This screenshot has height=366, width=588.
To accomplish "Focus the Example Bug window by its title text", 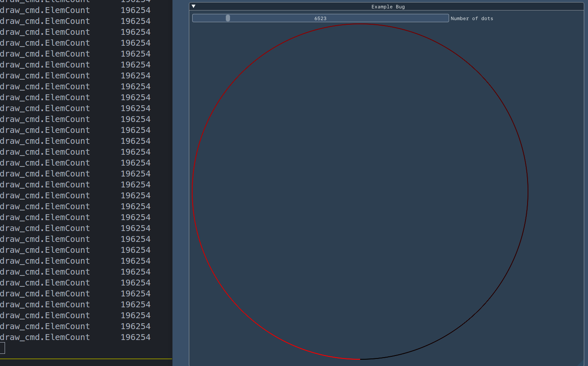I will pyautogui.click(x=387, y=6).
